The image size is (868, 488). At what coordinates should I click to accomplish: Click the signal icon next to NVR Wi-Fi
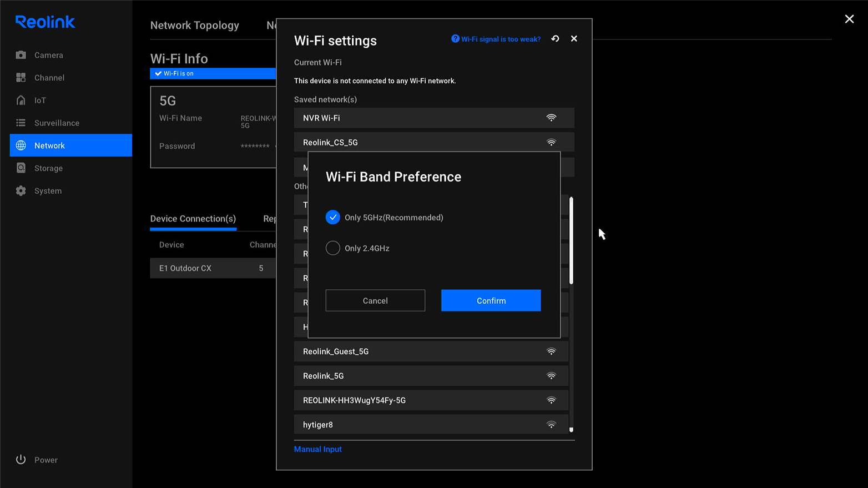551,118
